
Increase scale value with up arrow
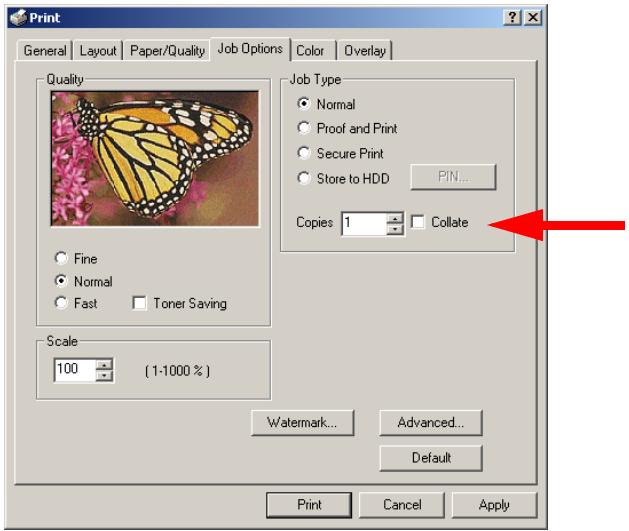(104, 365)
